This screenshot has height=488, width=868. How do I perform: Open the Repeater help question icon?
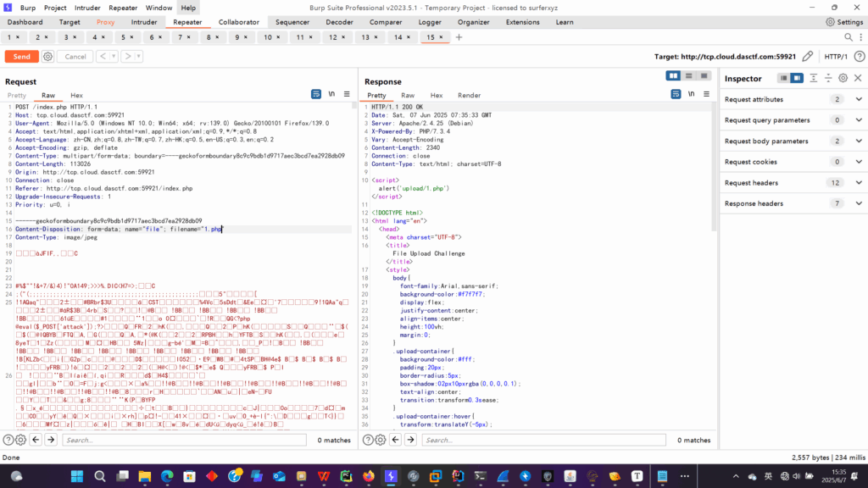860,57
